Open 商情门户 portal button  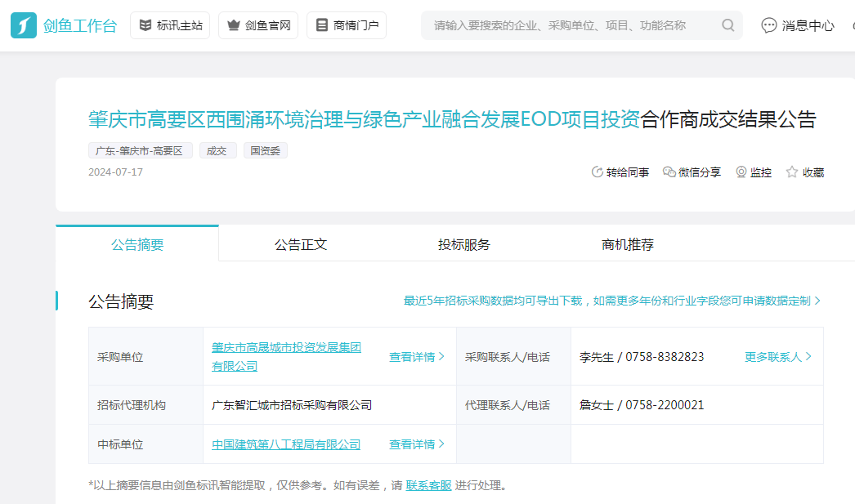tap(347, 25)
